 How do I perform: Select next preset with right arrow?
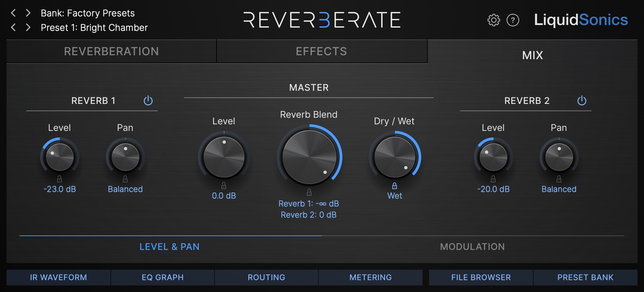click(x=28, y=27)
